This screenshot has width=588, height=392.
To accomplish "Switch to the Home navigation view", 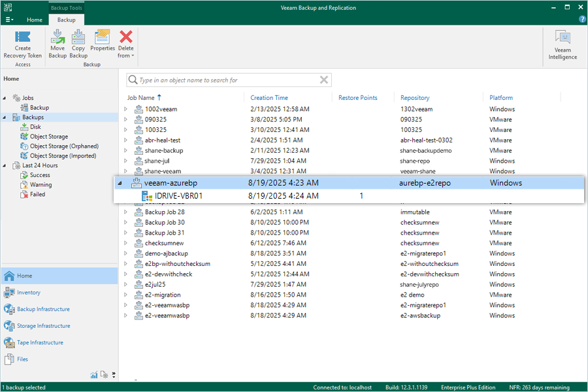I will coord(59,276).
